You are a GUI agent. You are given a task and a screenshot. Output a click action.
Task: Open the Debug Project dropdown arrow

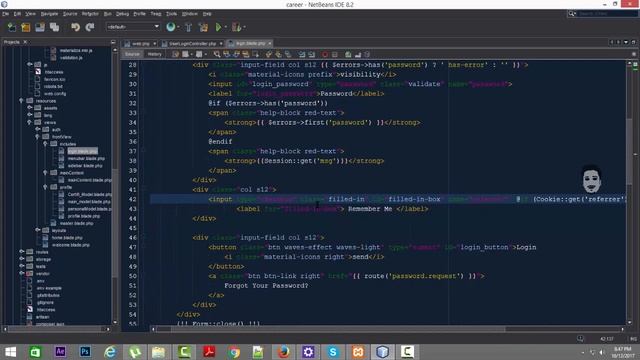[244, 27]
